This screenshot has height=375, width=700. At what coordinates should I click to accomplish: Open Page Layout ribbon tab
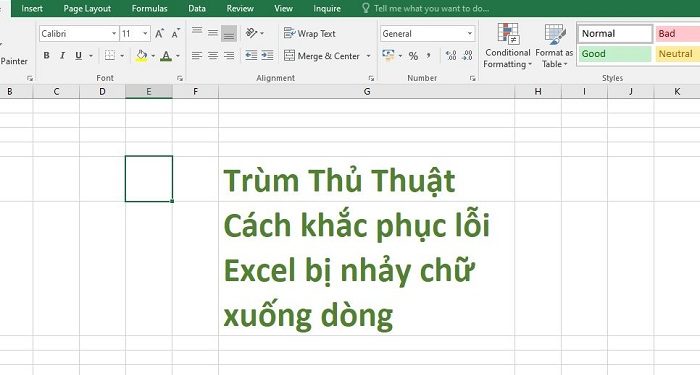coord(87,8)
